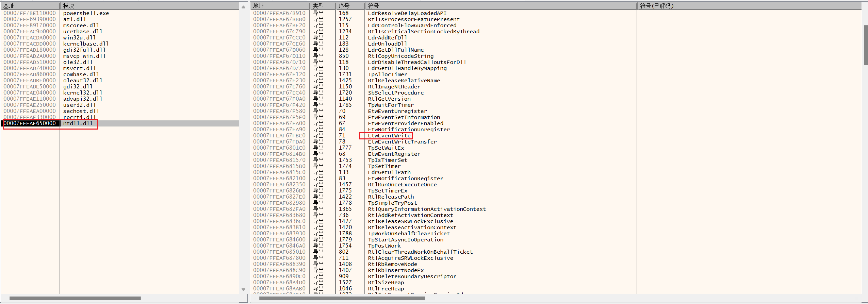The image size is (868, 304).
Task: Click the 地址 column header
Action: coord(280,6)
